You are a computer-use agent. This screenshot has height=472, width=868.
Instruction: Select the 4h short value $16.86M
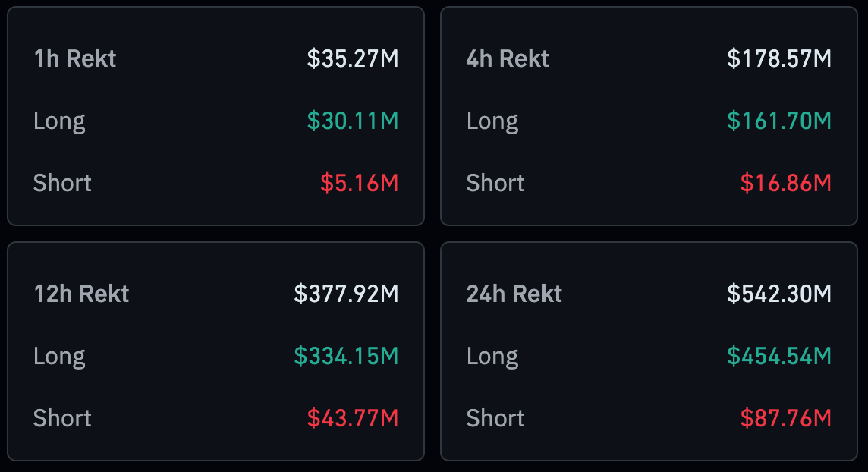coord(786,183)
